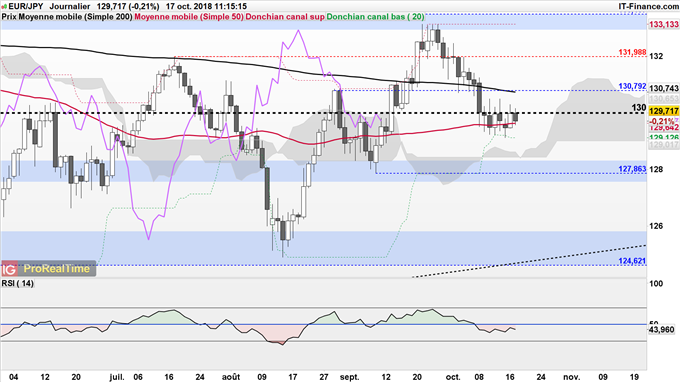680x382 pixels.
Task: Click the juil. date axis label
Action: point(117,377)
